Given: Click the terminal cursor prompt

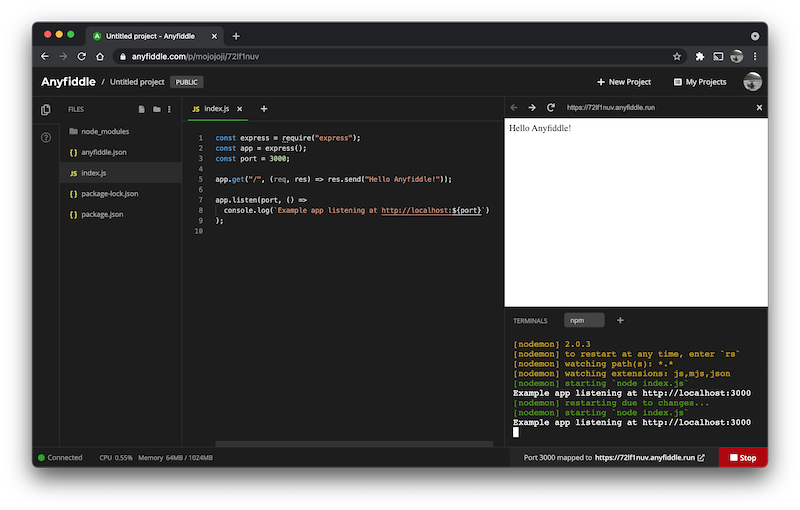Looking at the screenshot, I should click(516, 432).
